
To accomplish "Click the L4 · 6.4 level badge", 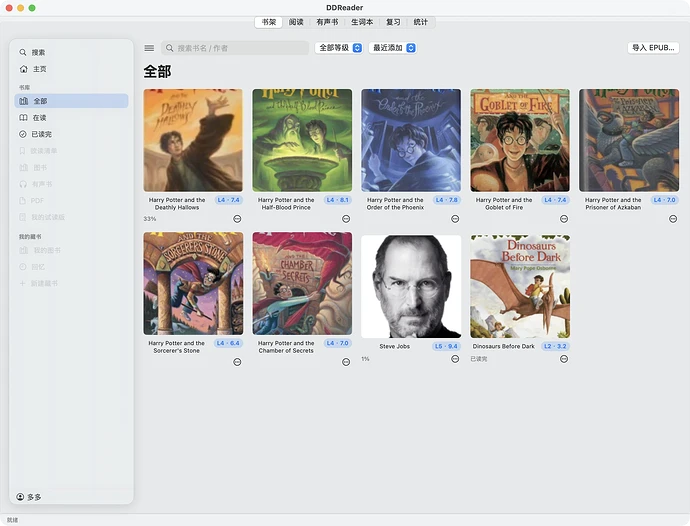I will click(x=228, y=343).
